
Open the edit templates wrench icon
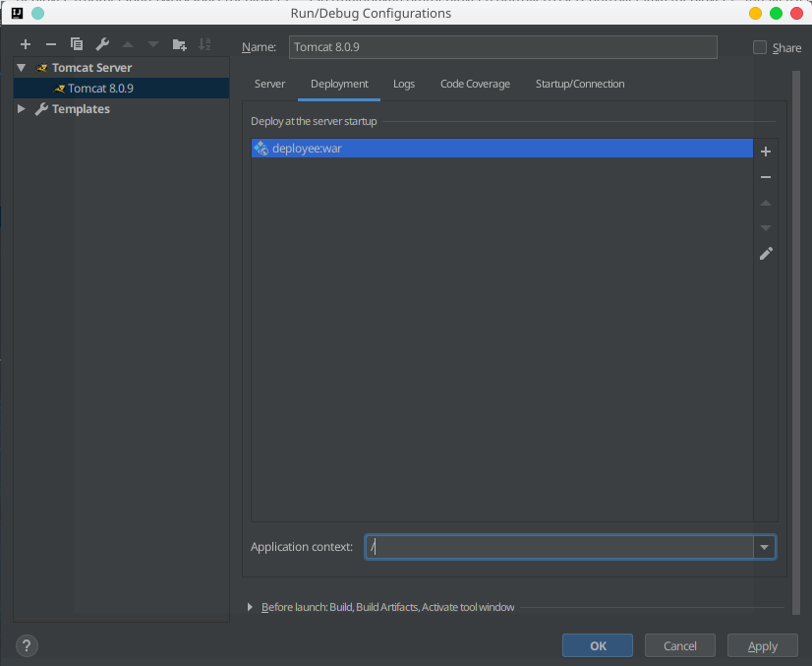[x=102, y=44]
